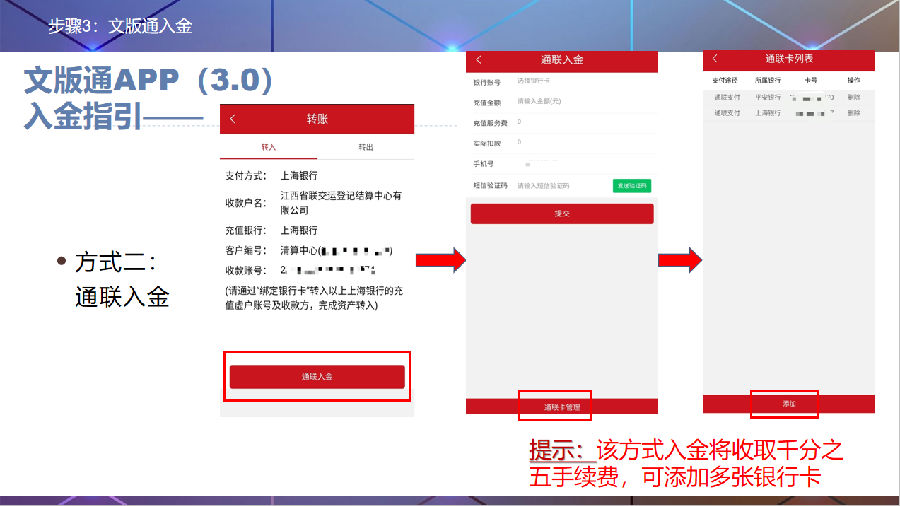Switch to the 转出 tab
The width and height of the screenshot is (900, 506).
(x=366, y=147)
